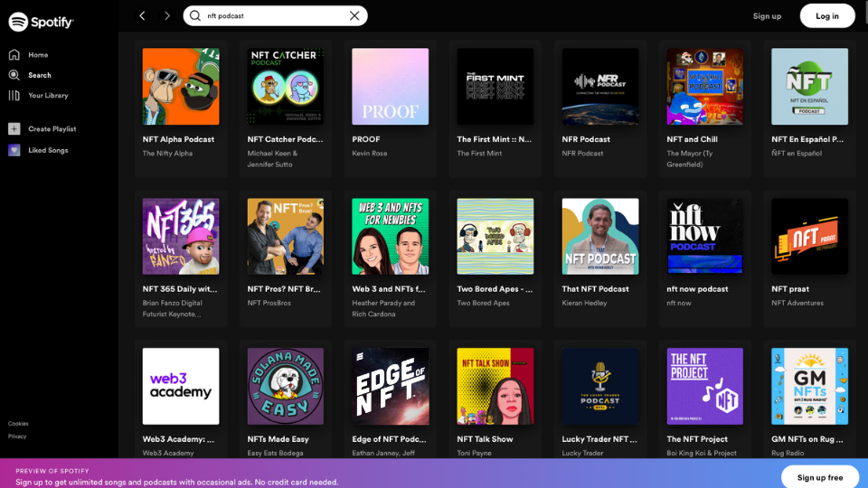
Task: Clear the search with the X icon
Action: click(x=354, y=15)
